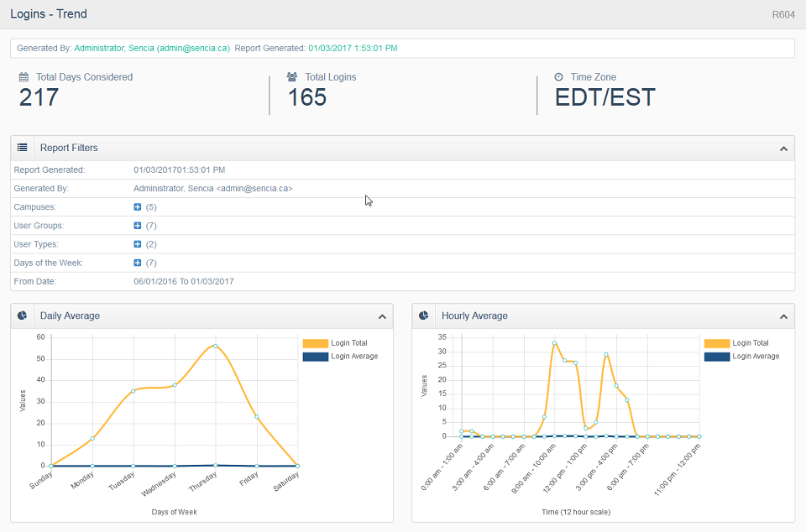Click the Hourly Average pie chart icon
806x532 pixels.
tap(424, 316)
